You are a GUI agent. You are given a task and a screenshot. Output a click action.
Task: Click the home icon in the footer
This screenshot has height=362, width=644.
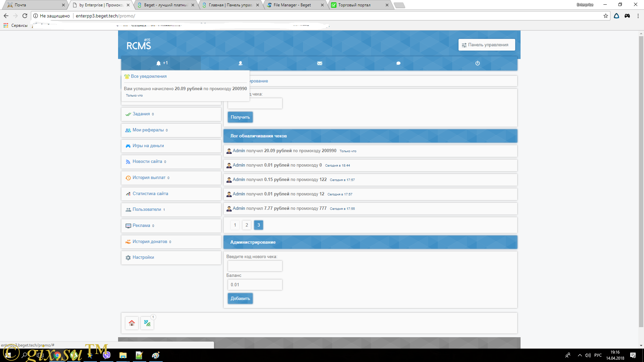tap(132, 323)
